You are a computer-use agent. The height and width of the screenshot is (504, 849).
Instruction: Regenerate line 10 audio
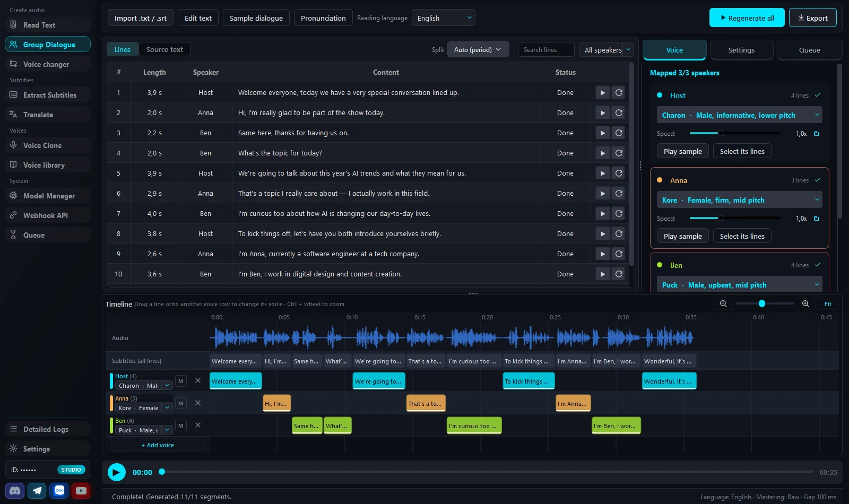point(619,274)
